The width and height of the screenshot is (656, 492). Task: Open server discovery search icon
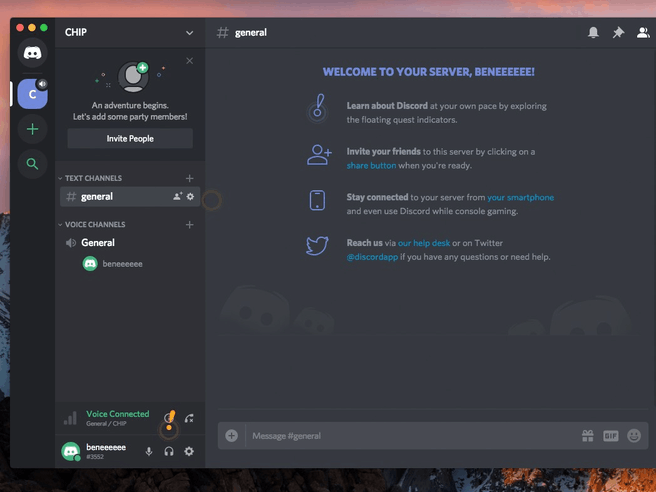click(32, 164)
